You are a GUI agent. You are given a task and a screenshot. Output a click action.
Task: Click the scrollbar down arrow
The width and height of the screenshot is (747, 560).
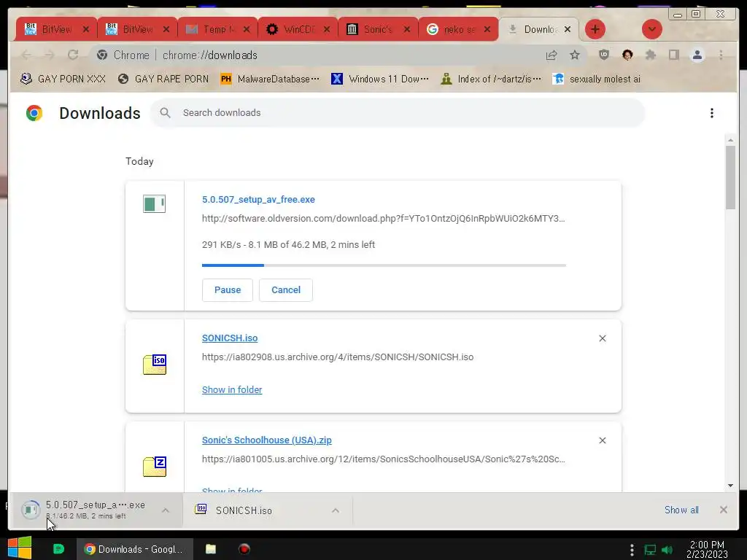click(x=730, y=486)
